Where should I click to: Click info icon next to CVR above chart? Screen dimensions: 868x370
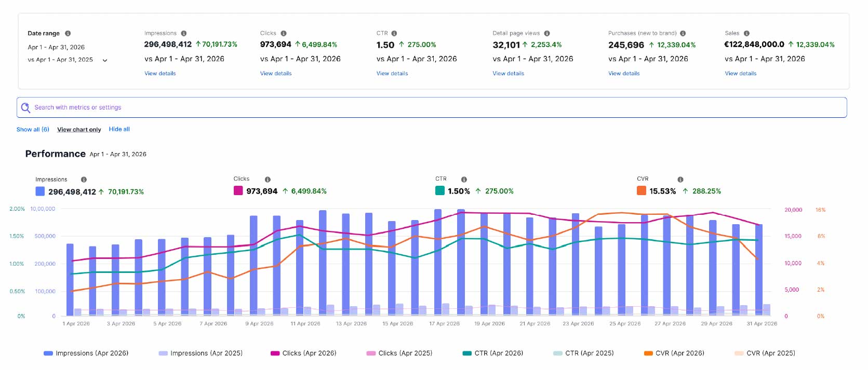(x=680, y=180)
